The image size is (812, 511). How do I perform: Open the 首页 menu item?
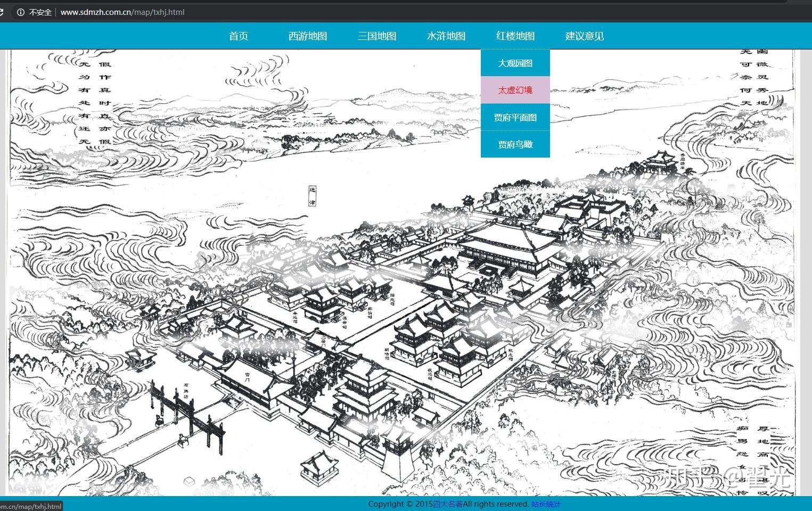(x=239, y=36)
